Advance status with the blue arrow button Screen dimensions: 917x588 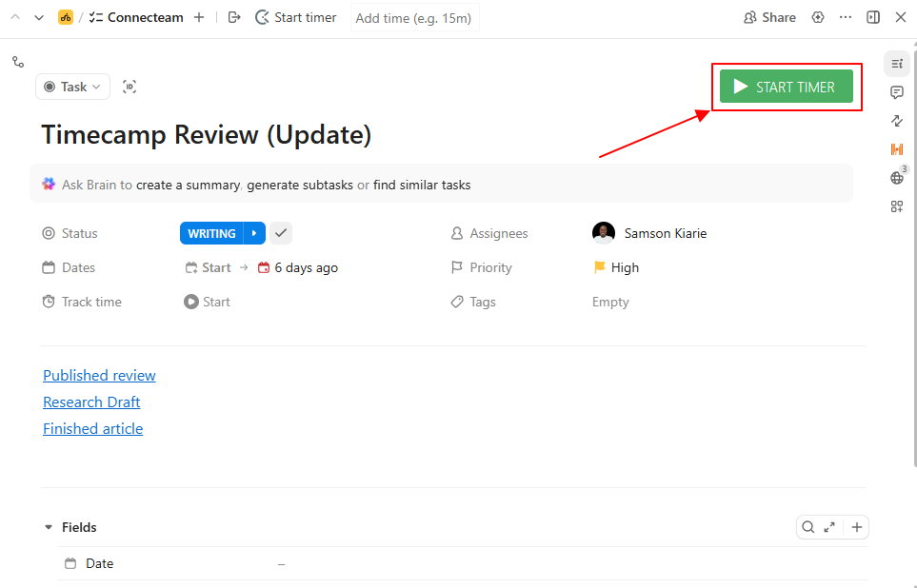click(254, 233)
